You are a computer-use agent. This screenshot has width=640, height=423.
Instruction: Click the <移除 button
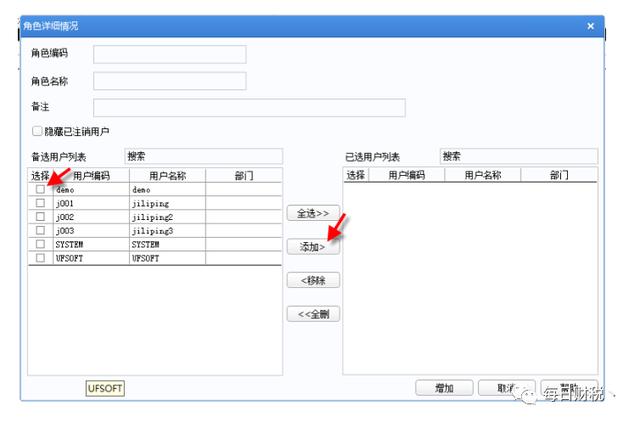(x=313, y=280)
